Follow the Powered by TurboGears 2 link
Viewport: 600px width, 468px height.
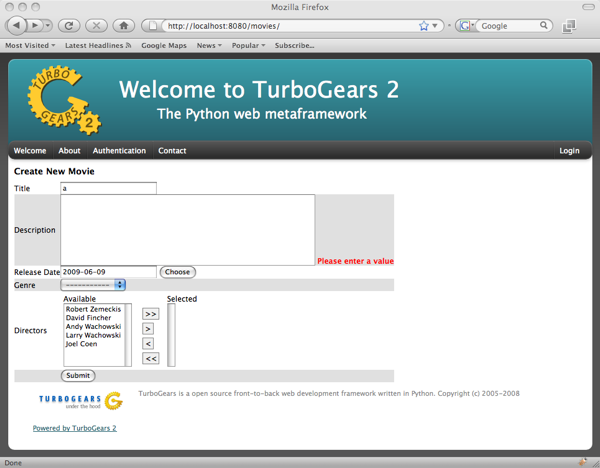pos(75,428)
